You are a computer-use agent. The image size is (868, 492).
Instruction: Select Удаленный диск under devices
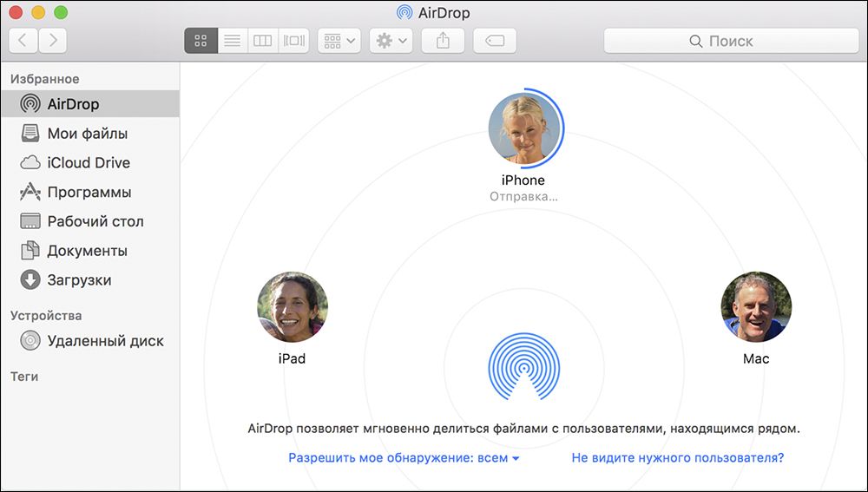point(105,341)
